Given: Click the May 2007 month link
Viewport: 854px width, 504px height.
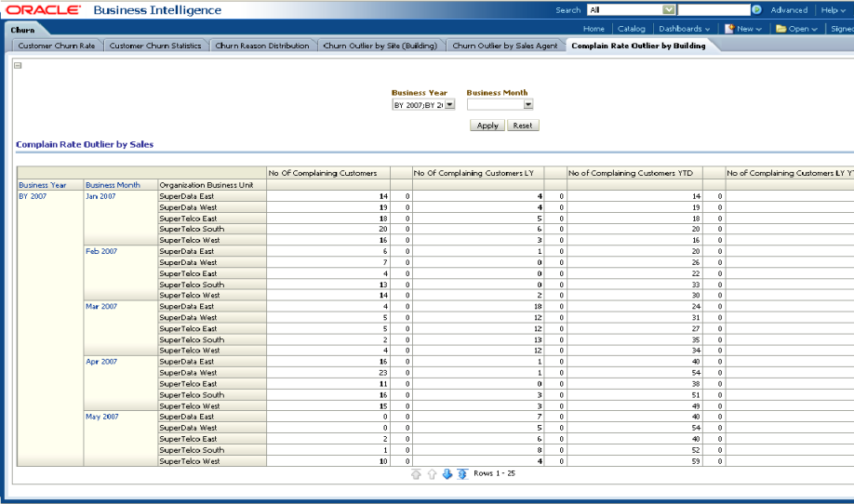Looking at the screenshot, I should [101, 417].
